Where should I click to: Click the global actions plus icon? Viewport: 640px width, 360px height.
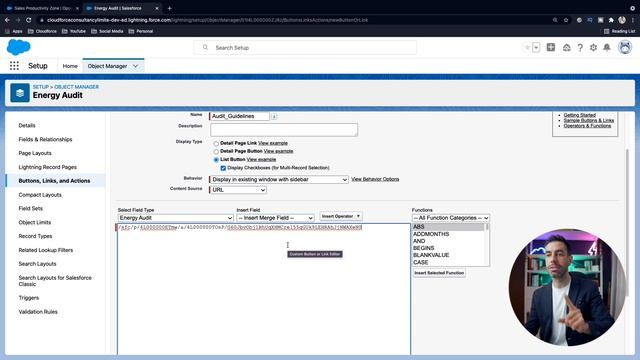click(551, 47)
